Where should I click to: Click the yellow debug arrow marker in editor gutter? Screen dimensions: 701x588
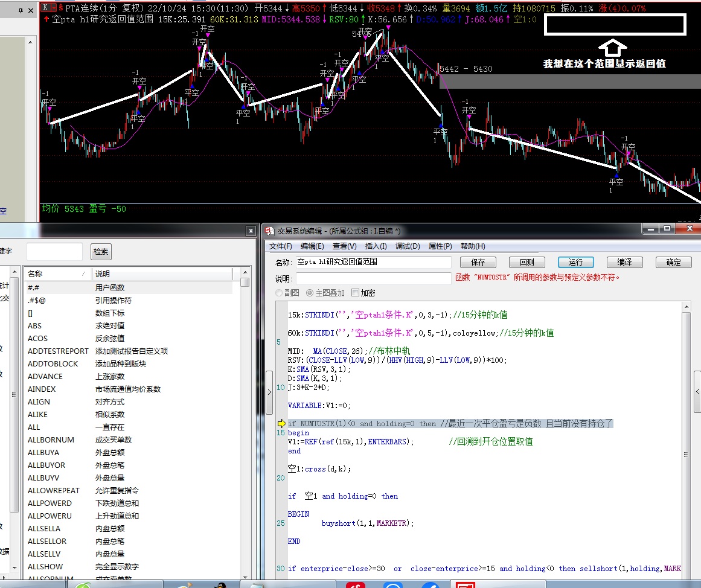[x=281, y=423]
